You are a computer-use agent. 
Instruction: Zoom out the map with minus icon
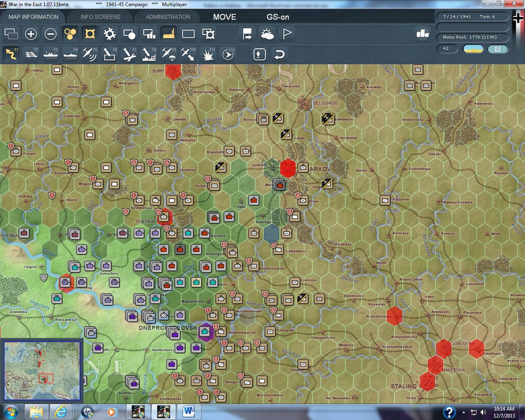tap(50, 34)
